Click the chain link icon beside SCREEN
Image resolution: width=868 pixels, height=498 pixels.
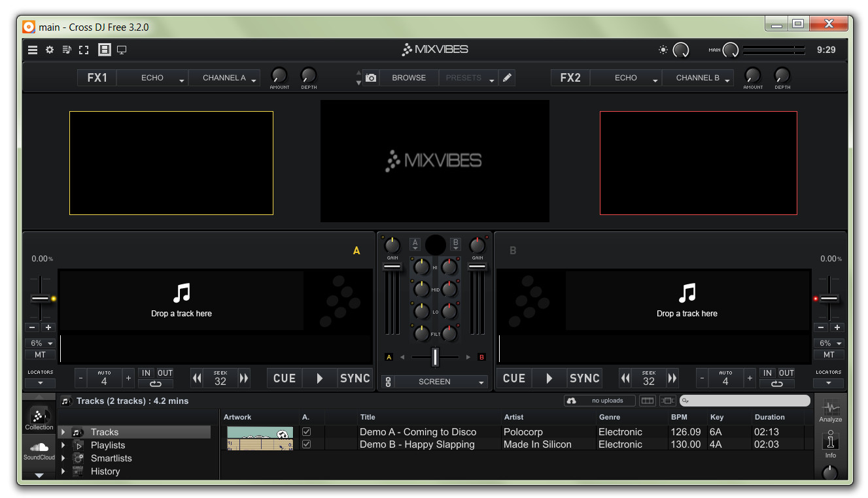pos(388,382)
